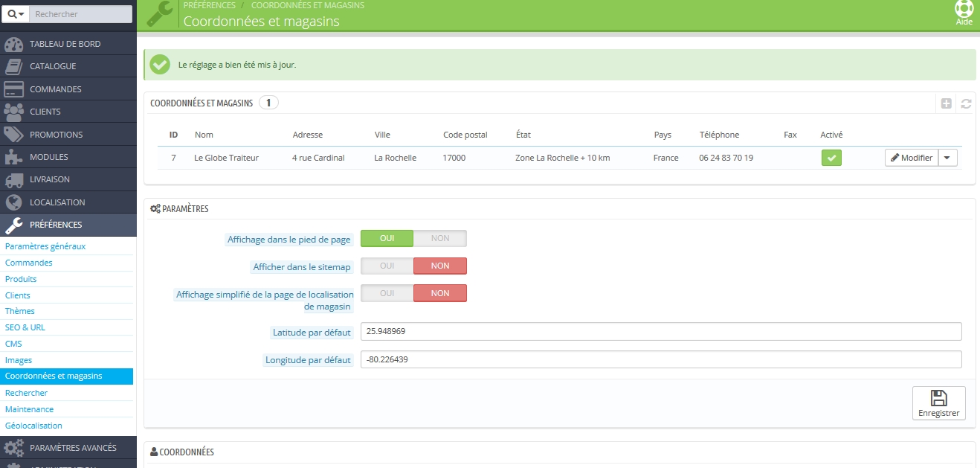The image size is (980, 468).
Task: Open Géolocalisation submenu
Action: [33, 426]
